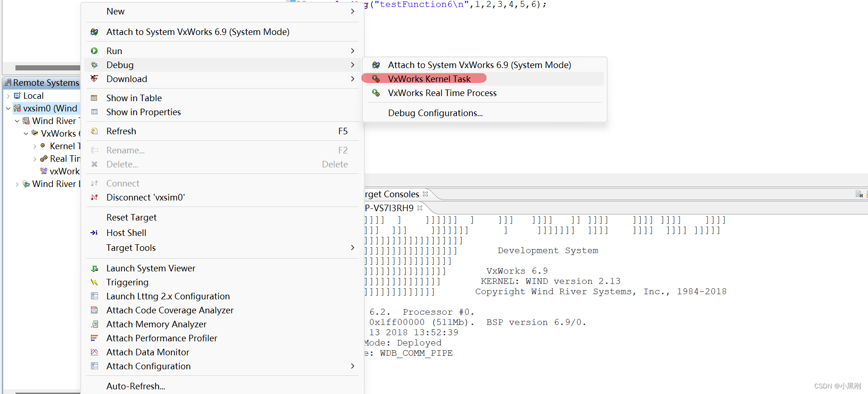Expand the bottom Wind River node
Viewport: 868px width, 394px height.
click(x=17, y=184)
